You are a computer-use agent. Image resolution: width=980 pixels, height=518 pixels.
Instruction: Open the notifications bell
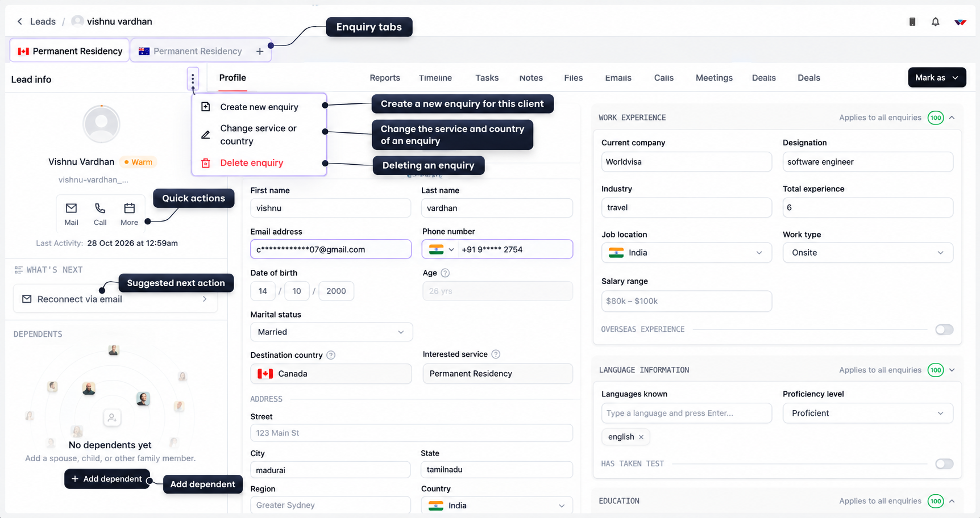tap(935, 22)
